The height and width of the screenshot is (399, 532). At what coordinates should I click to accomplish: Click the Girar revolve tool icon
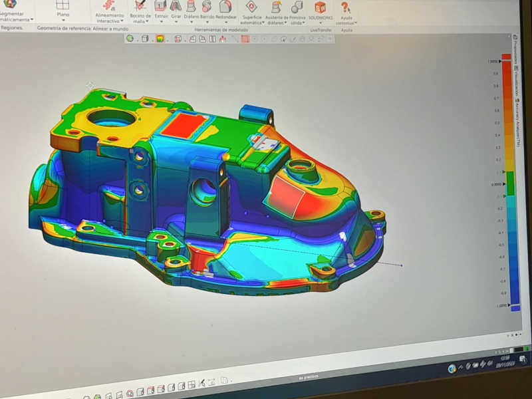tap(176, 7)
